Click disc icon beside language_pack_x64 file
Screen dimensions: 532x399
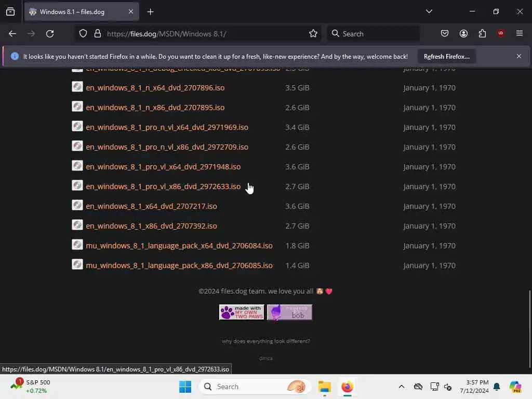pyautogui.click(x=77, y=244)
